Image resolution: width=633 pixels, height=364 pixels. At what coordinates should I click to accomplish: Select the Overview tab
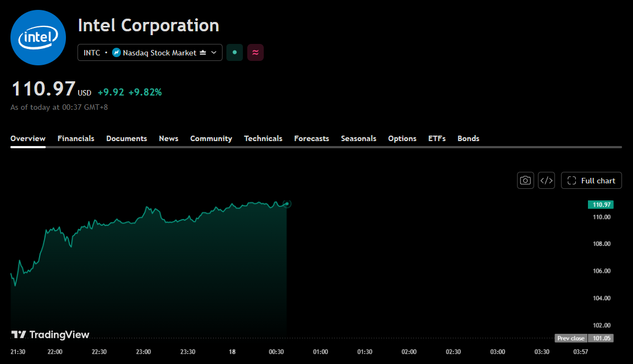[x=28, y=138]
